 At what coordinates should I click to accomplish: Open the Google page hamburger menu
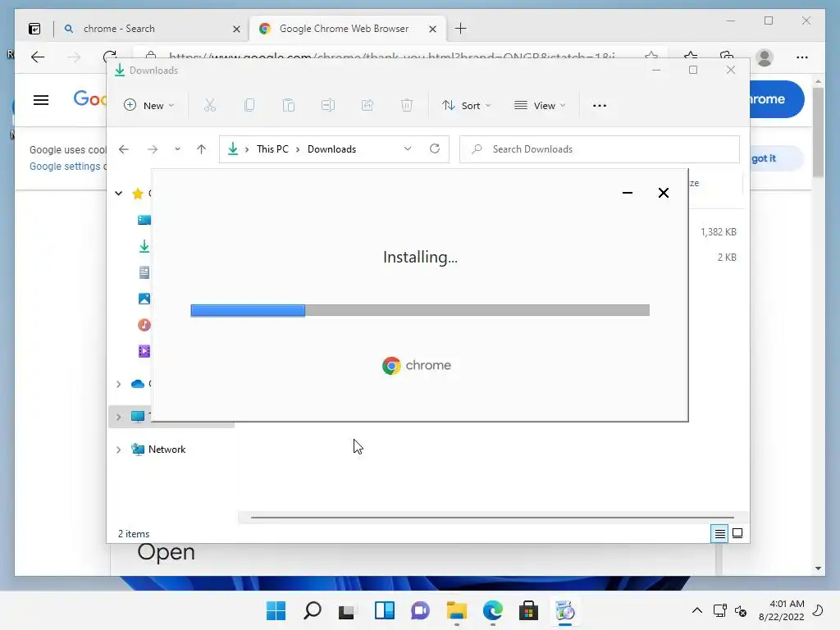[x=41, y=100]
